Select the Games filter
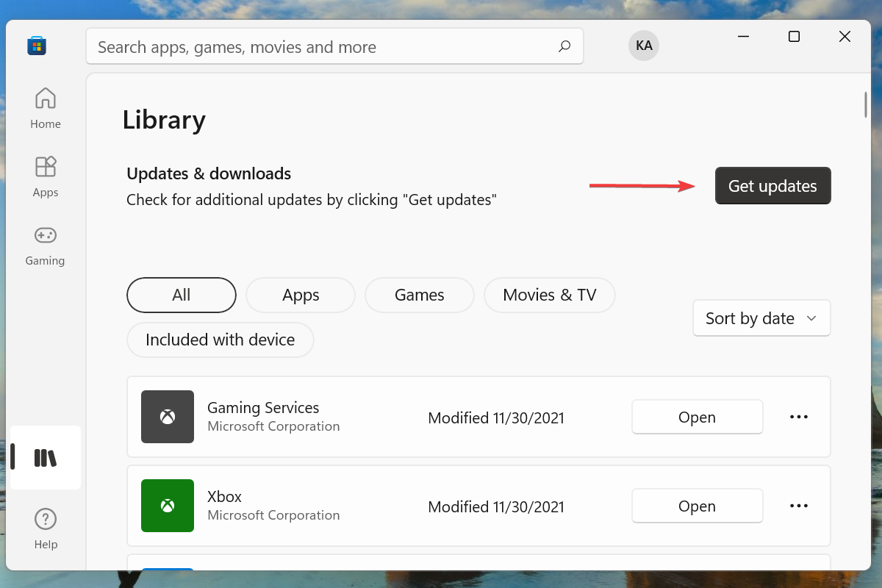Viewport: 882px width, 588px height. pos(419,295)
